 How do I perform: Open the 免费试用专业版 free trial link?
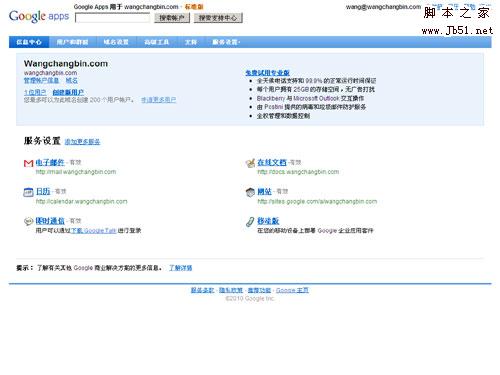(267, 73)
